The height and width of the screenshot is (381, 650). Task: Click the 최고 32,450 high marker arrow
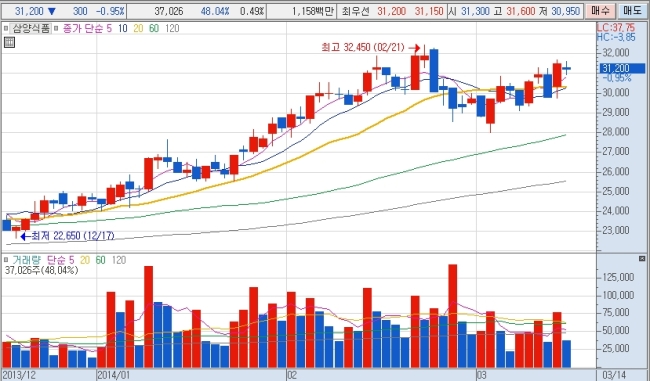(414, 48)
